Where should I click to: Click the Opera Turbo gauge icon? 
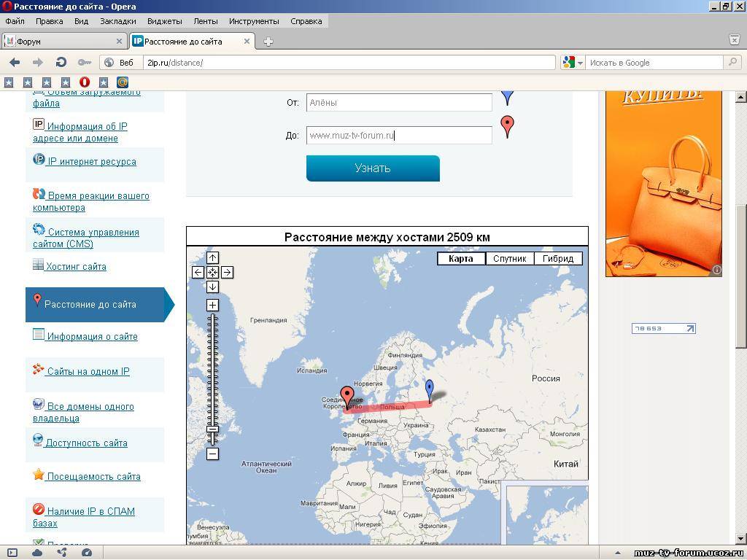[87, 553]
